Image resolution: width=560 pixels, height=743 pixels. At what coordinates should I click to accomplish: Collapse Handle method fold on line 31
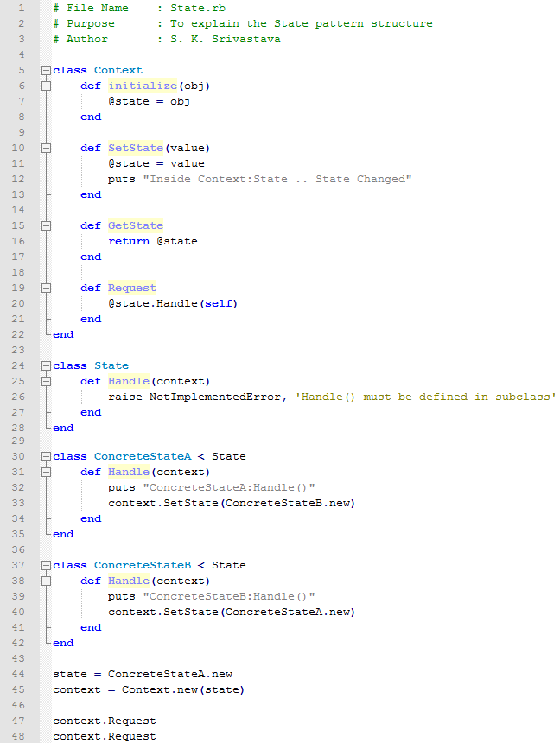[x=46, y=472]
